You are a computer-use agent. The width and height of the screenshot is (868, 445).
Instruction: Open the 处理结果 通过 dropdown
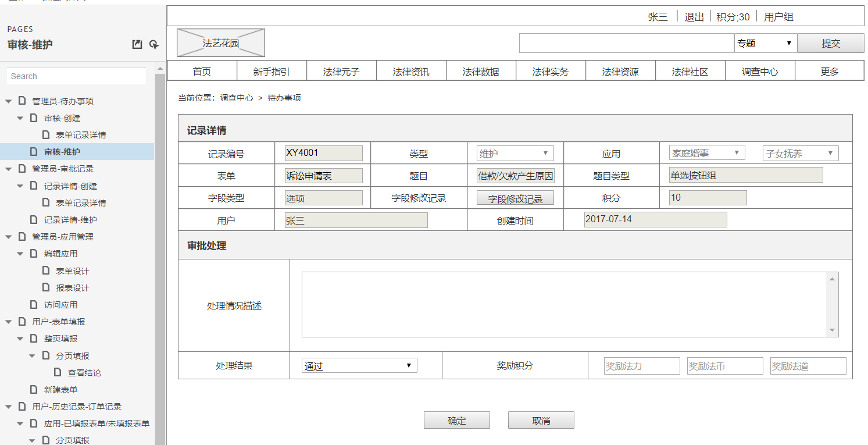coord(359,365)
